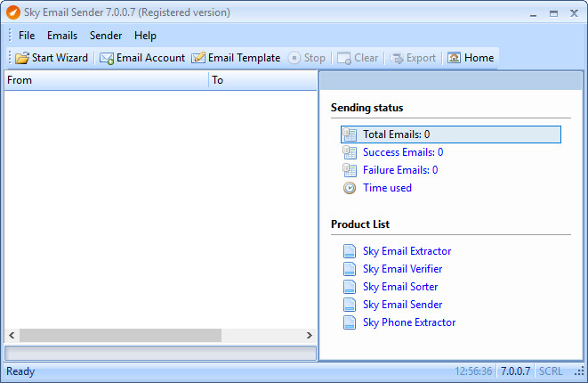Click the horizontal scrollbar right arrow
The image size is (588, 383).
pos(309,335)
